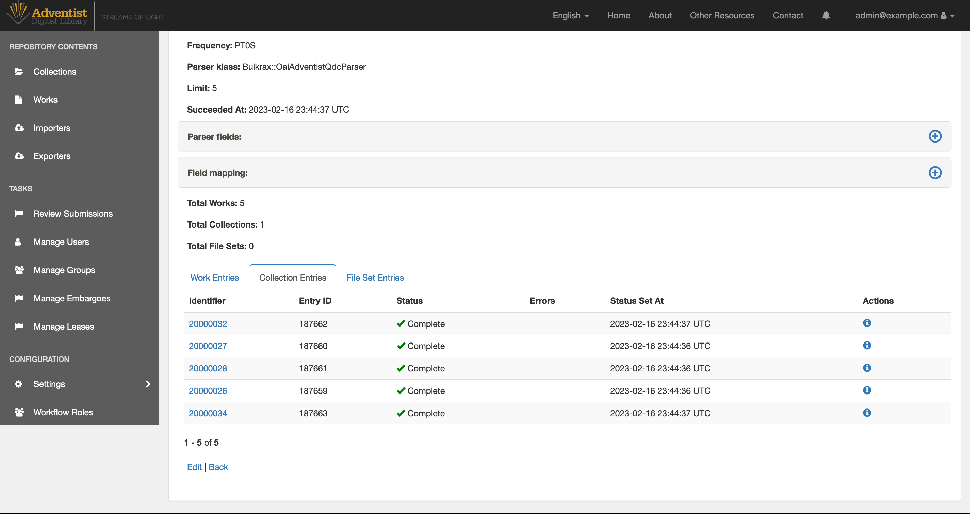Open Other Resources in top navigation

pyautogui.click(x=722, y=16)
